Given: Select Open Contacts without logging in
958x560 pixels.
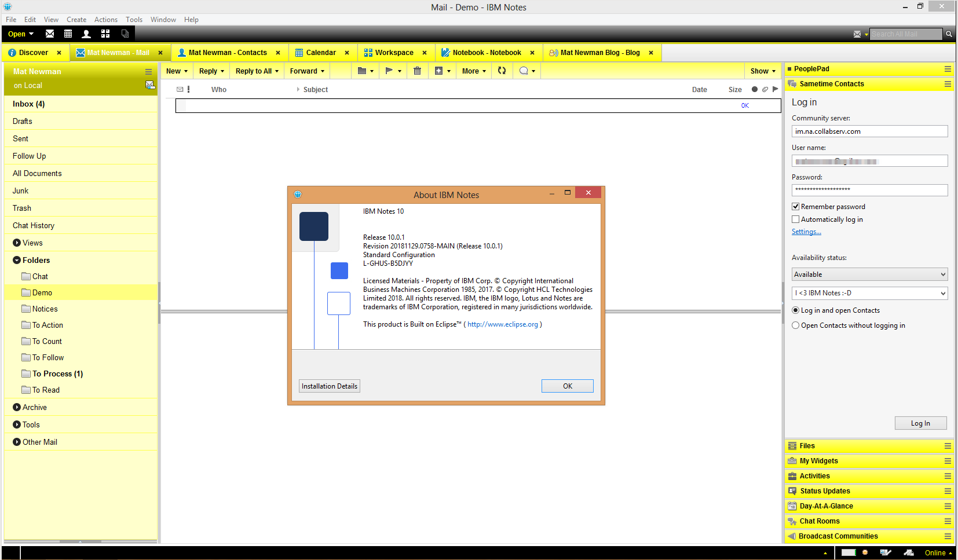Looking at the screenshot, I should (x=795, y=325).
